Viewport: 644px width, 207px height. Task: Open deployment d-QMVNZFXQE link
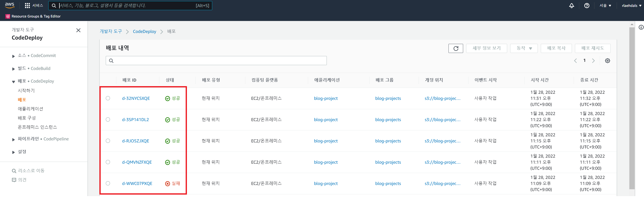point(137,162)
